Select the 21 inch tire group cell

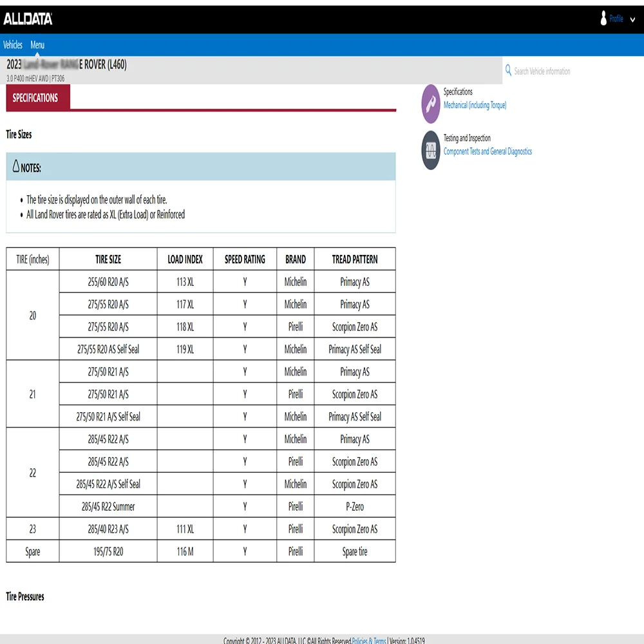pyautogui.click(x=32, y=394)
